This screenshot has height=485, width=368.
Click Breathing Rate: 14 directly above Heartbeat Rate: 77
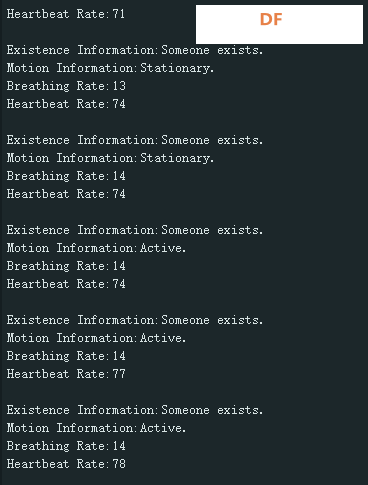[x=66, y=356]
